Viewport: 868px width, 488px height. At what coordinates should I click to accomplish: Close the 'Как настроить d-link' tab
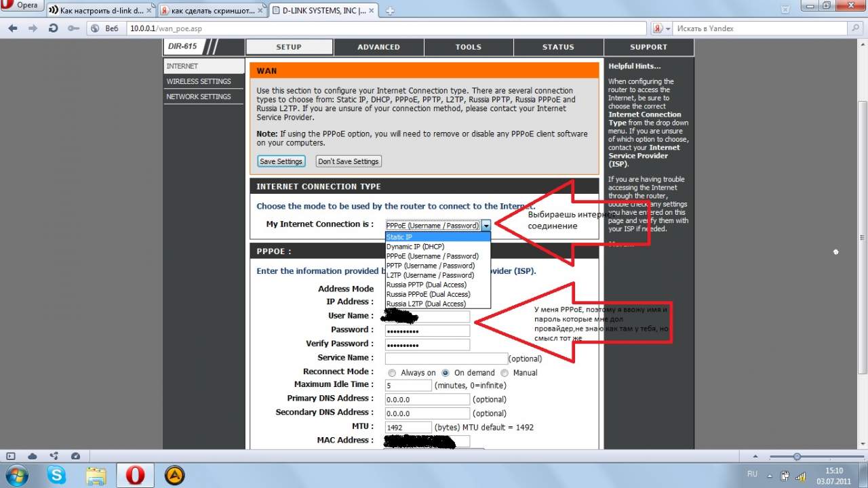tap(149, 11)
